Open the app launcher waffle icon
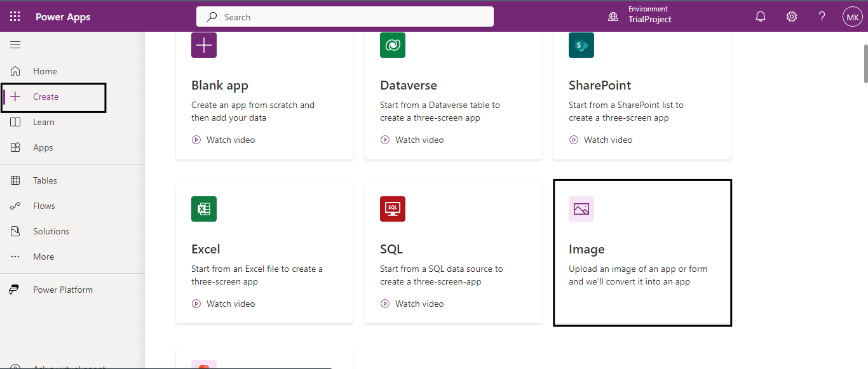This screenshot has width=868, height=369. coord(15,17)
